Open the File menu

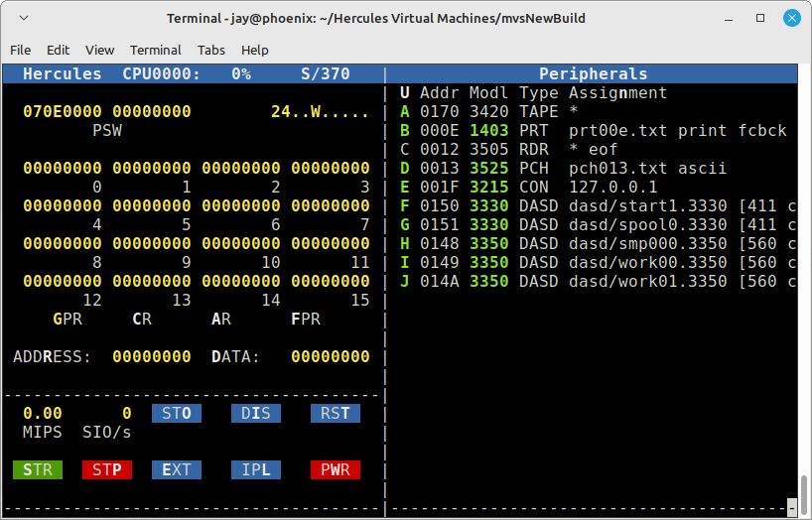(20, 50)
